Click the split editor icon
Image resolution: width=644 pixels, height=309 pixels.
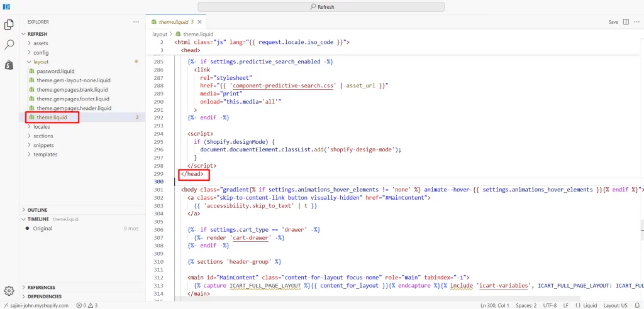point(626,22)
